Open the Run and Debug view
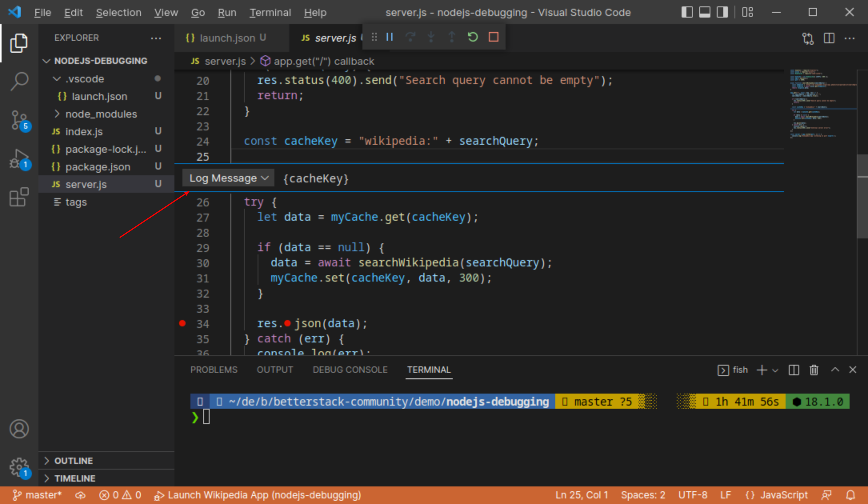868x504 pixels. [19, 159]
